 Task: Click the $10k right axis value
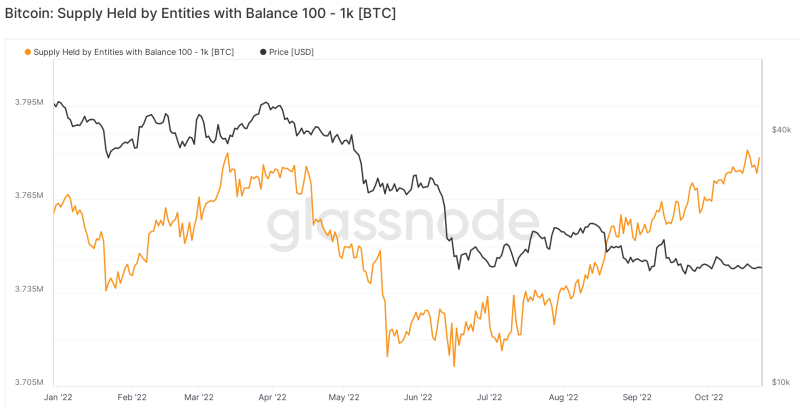click(781, 382)
